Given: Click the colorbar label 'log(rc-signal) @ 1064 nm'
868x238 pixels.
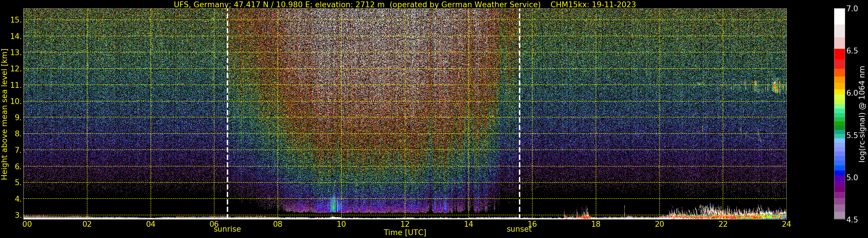Looking at the screenshot, I should (863, 114).
